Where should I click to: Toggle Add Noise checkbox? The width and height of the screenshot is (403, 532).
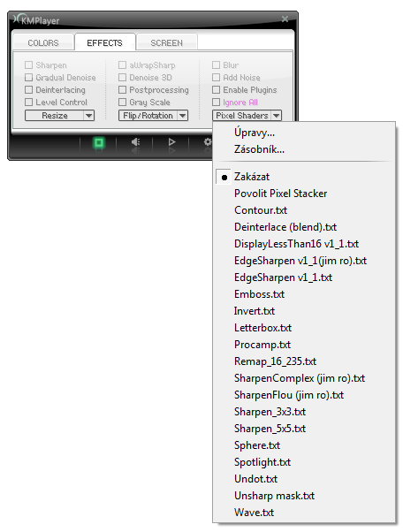tap(217, 78)
